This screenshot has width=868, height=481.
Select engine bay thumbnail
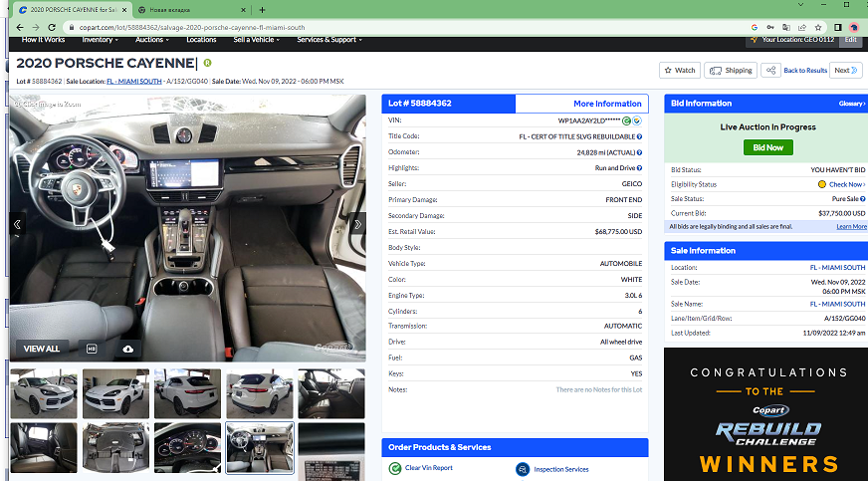point(115,448)
